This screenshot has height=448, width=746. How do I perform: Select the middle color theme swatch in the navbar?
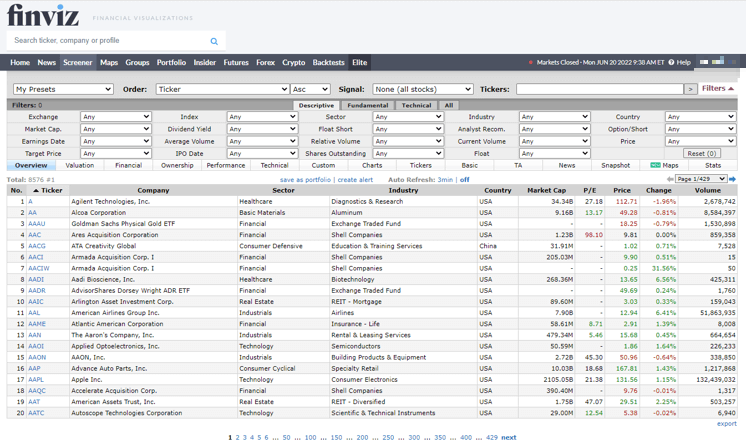click(718, 61)
